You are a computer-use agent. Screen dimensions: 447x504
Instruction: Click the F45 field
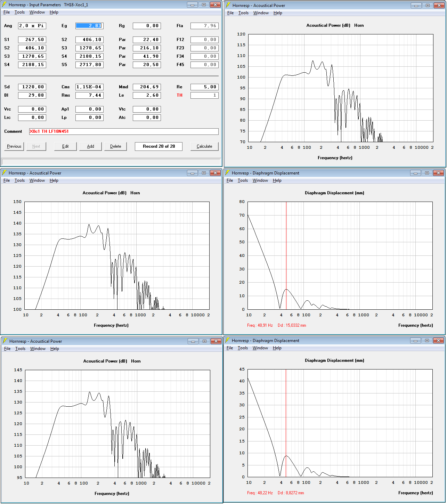[x=204, y=65]
